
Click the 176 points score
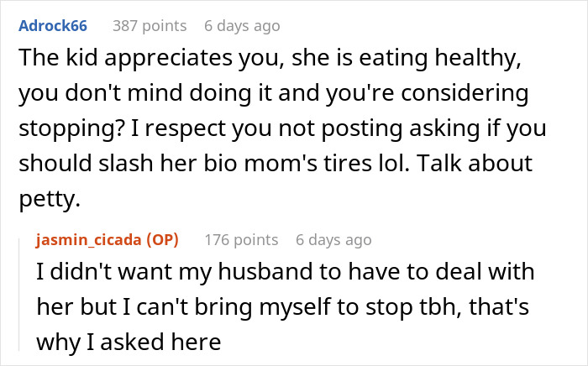point(241,240)
